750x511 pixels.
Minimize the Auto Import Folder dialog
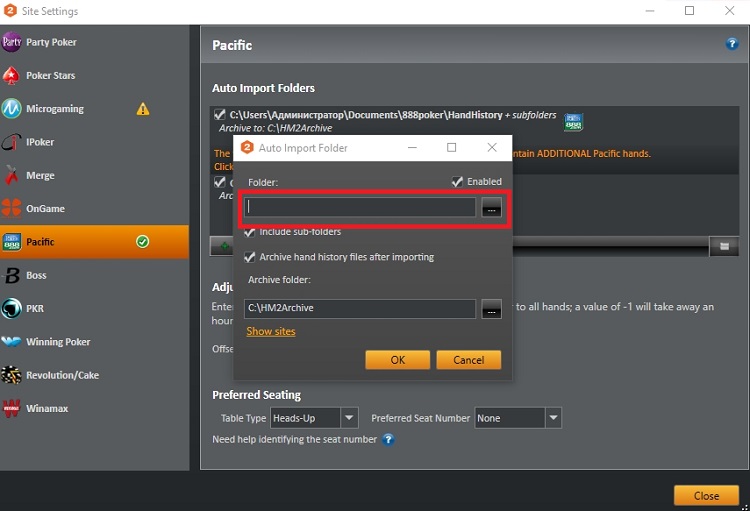click(412, 147)
